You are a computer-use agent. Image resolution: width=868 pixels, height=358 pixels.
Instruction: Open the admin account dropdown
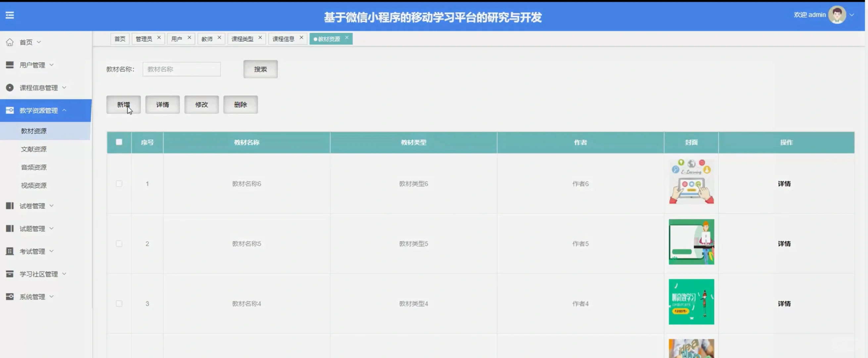(x=852, y=15)
